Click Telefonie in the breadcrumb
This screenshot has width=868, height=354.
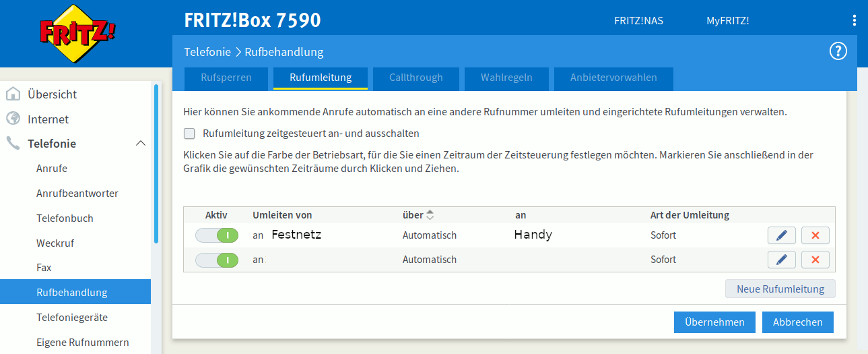pyautogui.click(x=207, y=52)
